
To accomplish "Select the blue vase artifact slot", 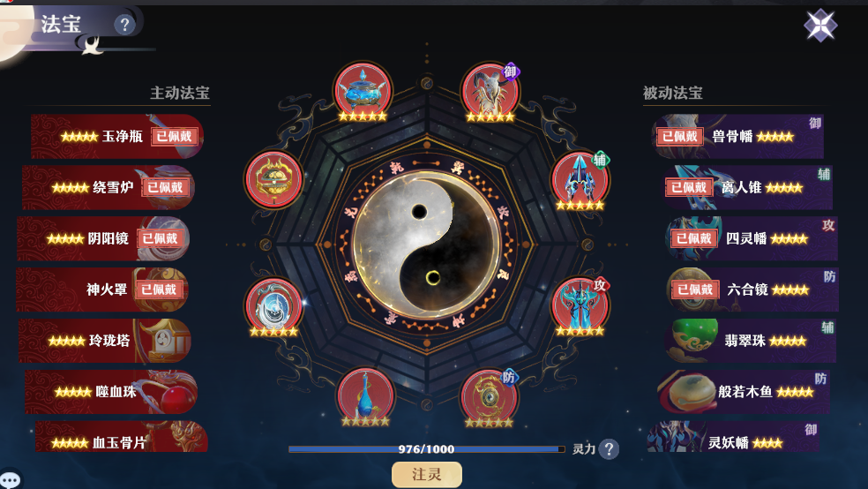I will [365, 396].
